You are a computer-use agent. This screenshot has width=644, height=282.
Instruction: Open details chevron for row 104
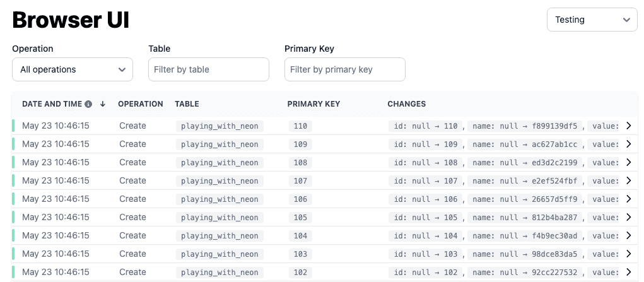click(x=628, y=235)
